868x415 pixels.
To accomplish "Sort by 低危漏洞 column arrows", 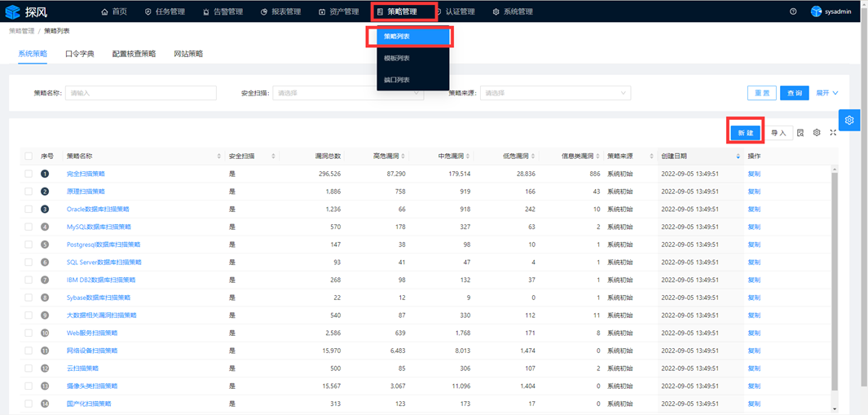I will 532,157.
